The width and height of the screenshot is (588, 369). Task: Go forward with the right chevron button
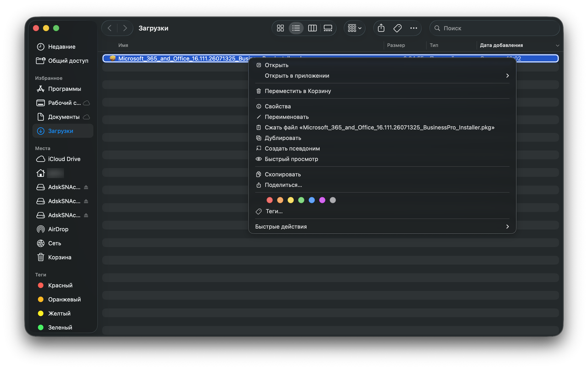[125, 28]
